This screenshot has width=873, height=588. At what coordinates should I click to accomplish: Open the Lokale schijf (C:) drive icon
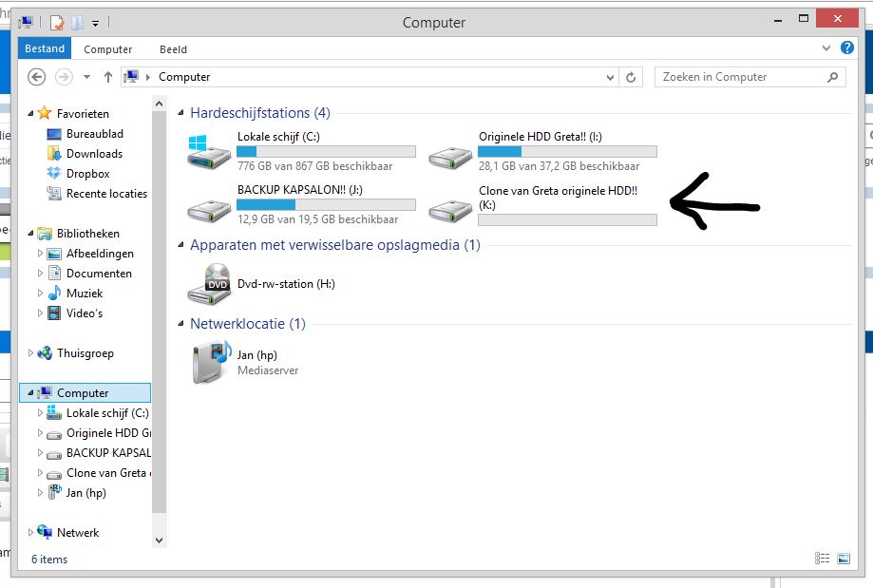click(209, 151)
